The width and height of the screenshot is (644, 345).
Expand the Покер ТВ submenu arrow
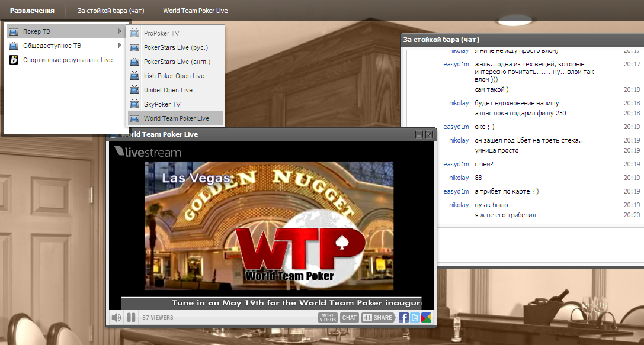click(120, 31)
